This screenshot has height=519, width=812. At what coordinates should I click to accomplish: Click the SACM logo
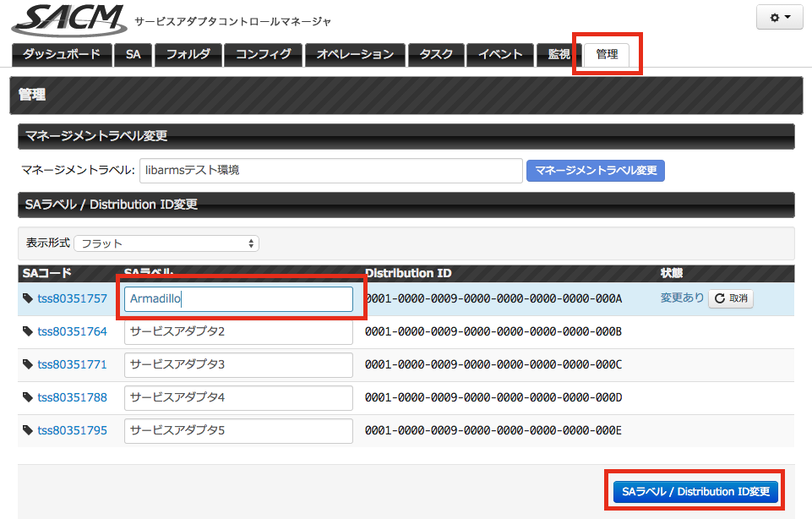point(69,20)
